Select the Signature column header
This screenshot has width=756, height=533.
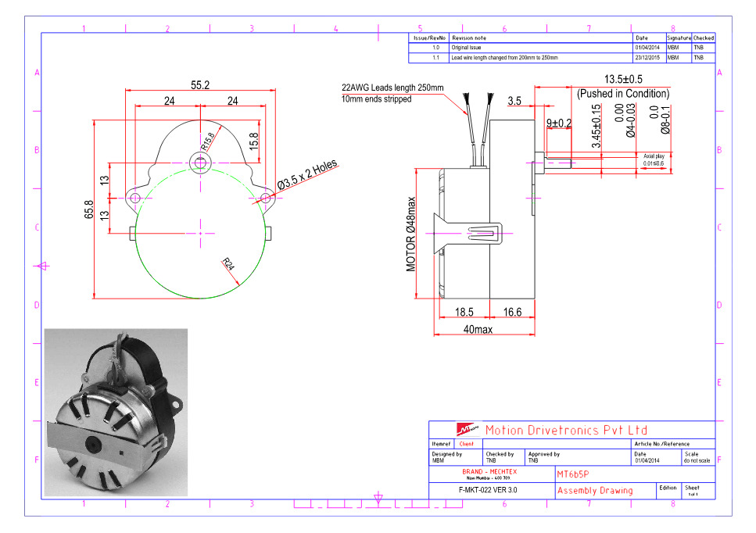click(x=679, y=38)
